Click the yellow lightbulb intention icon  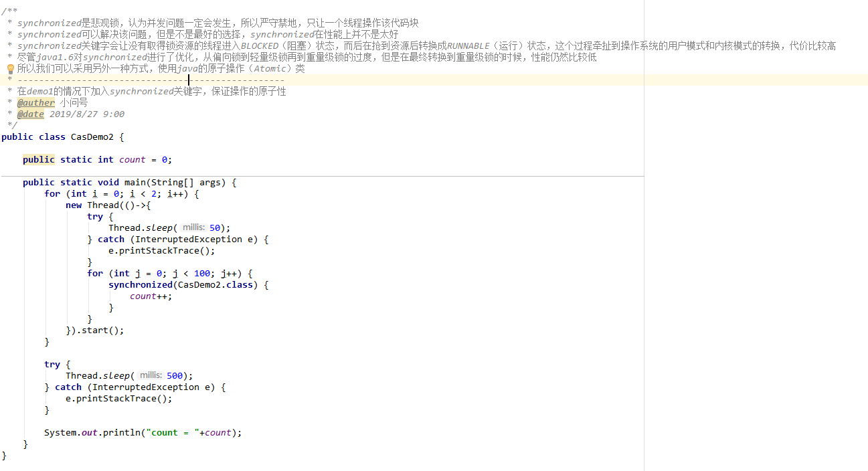10,69
